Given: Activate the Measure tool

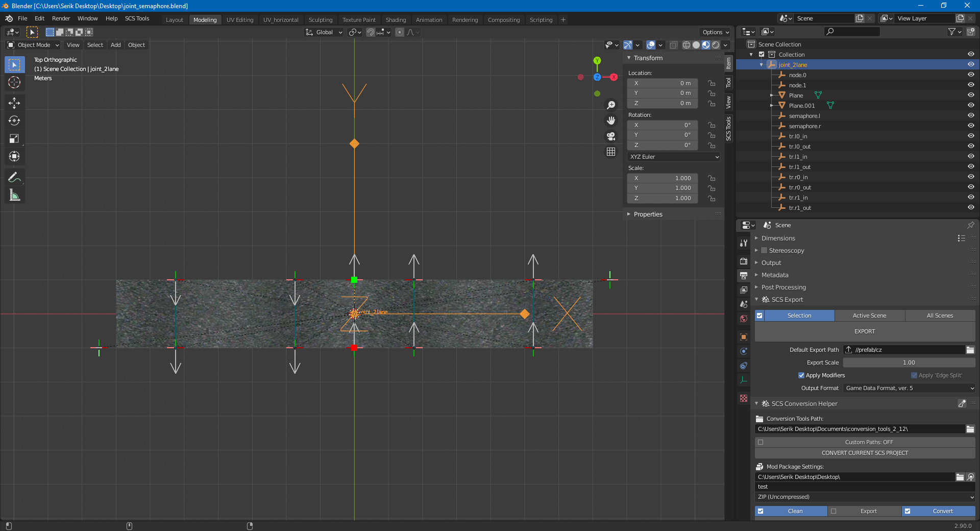Looking at the screenshot, I should tap(14, 196).
